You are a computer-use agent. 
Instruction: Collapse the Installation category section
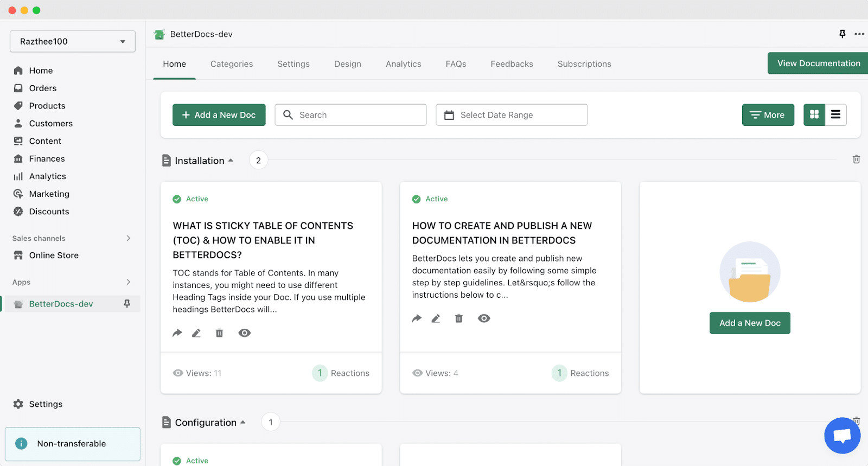[x=231, y=161]
